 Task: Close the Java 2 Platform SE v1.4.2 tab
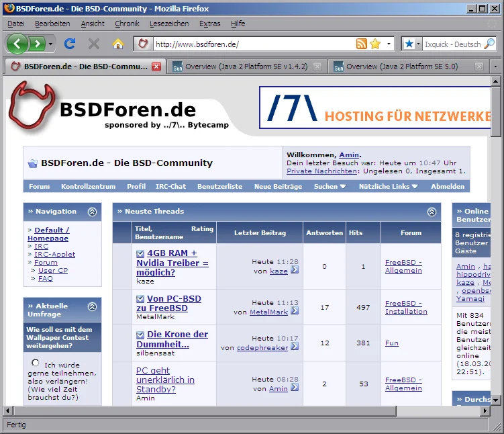pos(317,67)
